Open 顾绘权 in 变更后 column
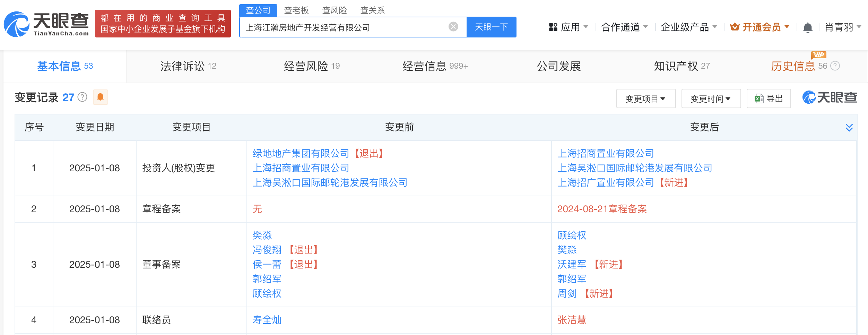 pyautogui.click(x=572, y=235)
